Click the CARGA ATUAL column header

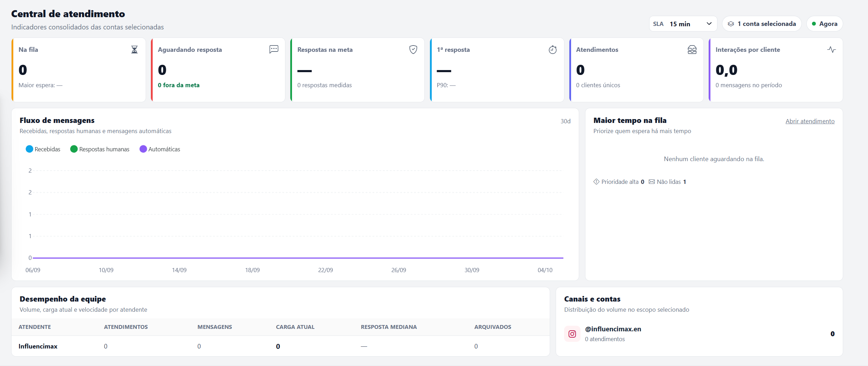pyautogui.click(x=295, y=327)
